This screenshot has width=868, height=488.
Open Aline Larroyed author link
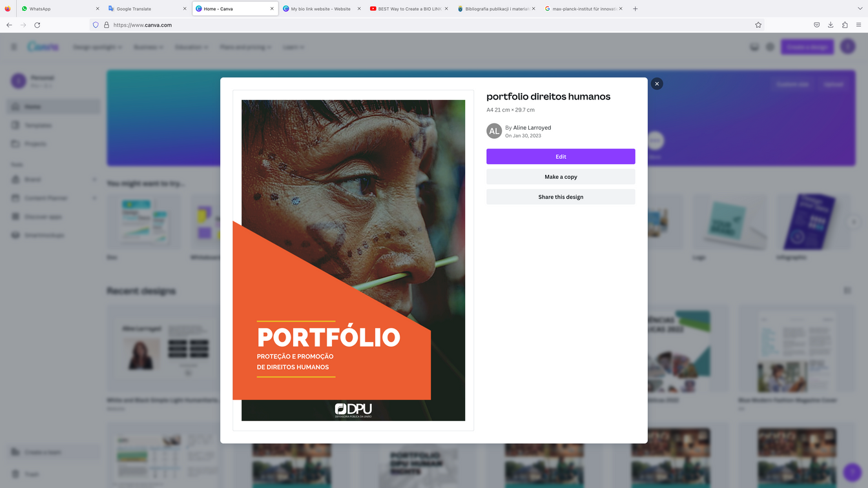pyautogui.click(x=532, y=128)
